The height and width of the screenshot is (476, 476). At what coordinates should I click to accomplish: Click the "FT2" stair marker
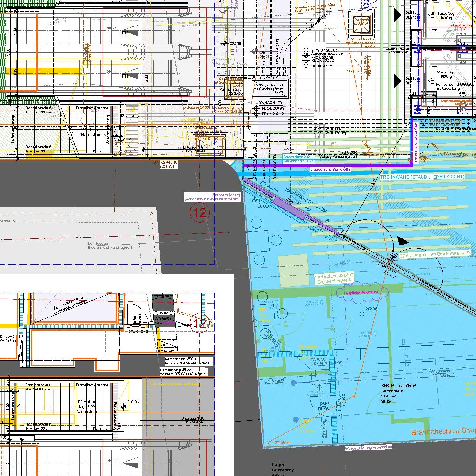[x=125, y=33]
